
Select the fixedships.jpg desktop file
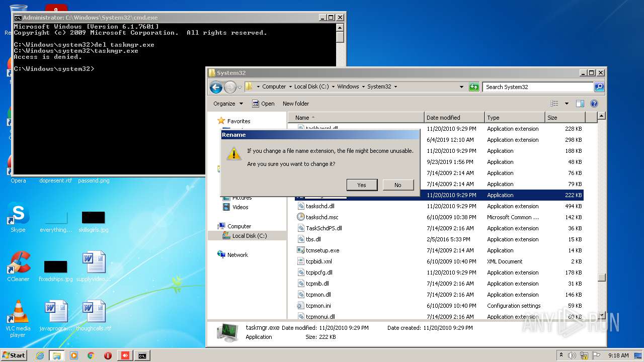pyautogui.click(x=55, y=270)
